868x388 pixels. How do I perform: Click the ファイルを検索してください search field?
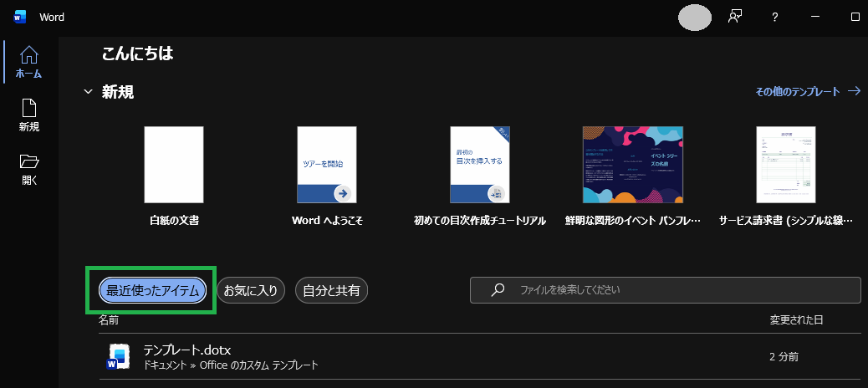[666, 290]
